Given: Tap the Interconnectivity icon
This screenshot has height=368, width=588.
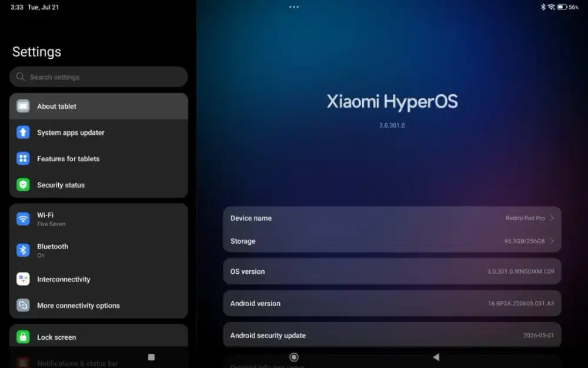Looking at the screenshot, I should [23, 279].
